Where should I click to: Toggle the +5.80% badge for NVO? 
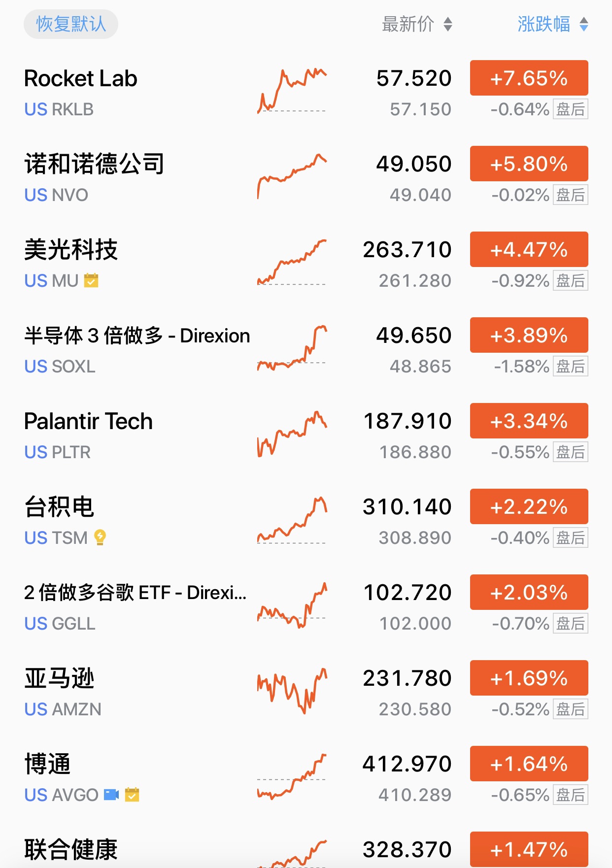pos(529,164)
